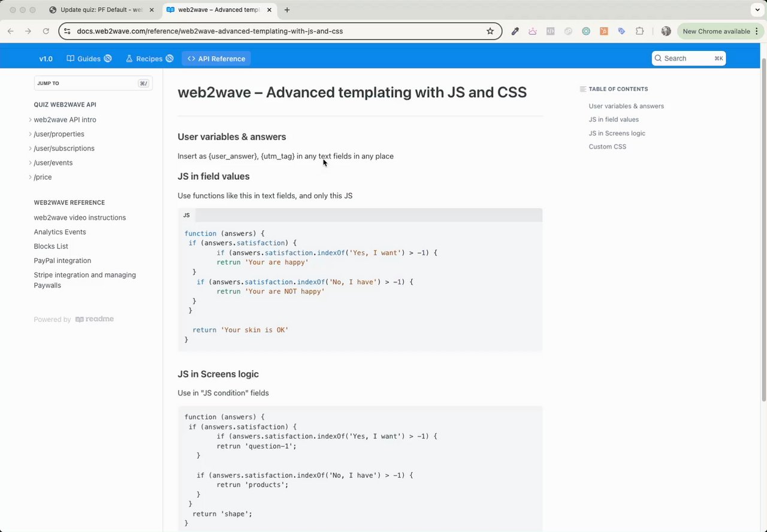Click the TABLE OF CONTENTS label
This screenshot has width=767, height=532.
tap(618, 89)
